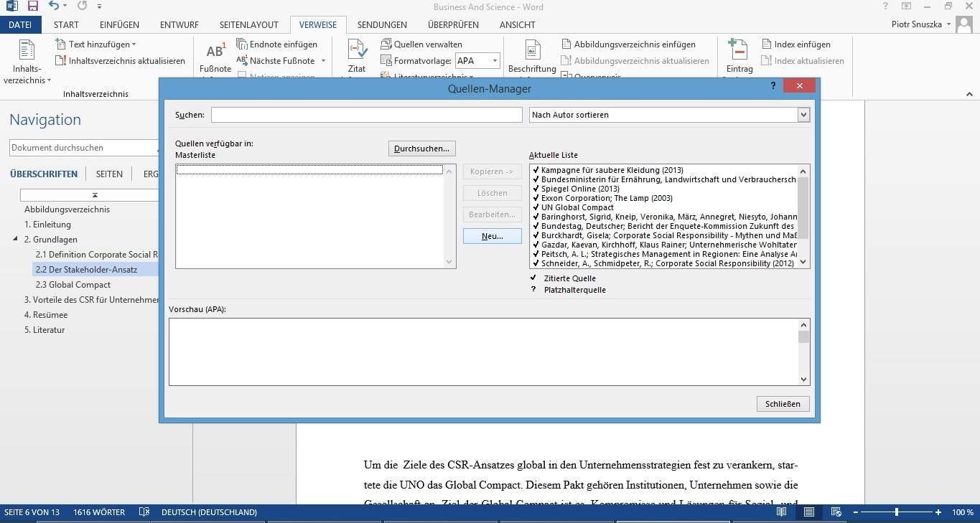
Task: Collapse the 2. Grundlagen heading
Action: [x=16, y=239]
